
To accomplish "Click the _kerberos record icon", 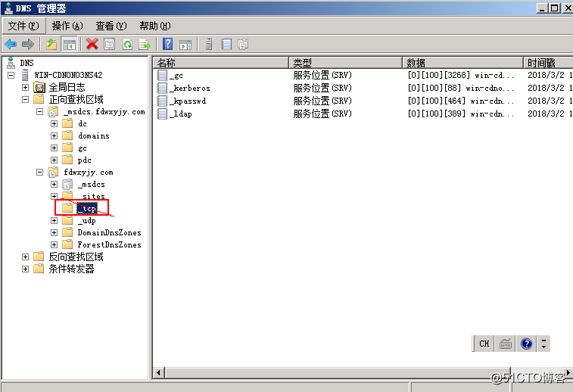I will click(x=162, y=88).
